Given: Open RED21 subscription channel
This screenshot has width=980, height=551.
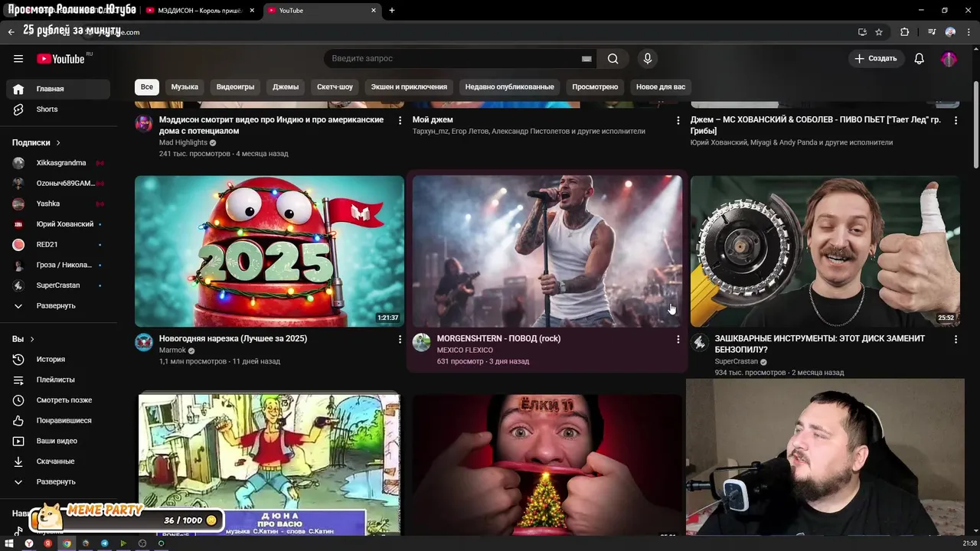Looking at the screenshot, I should pos(58,244).
